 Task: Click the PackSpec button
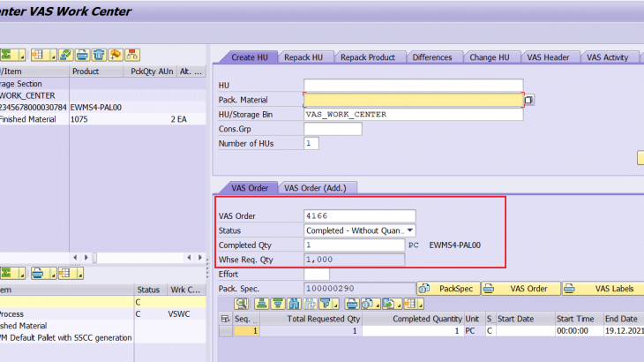pyautogui.click(x=448, y=289)
